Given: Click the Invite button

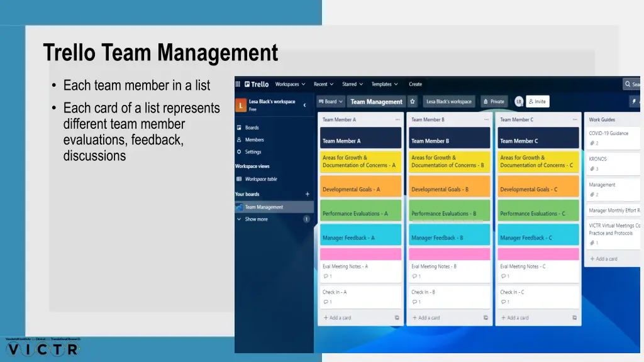Looking at the screenshot, I should point(536,101).
